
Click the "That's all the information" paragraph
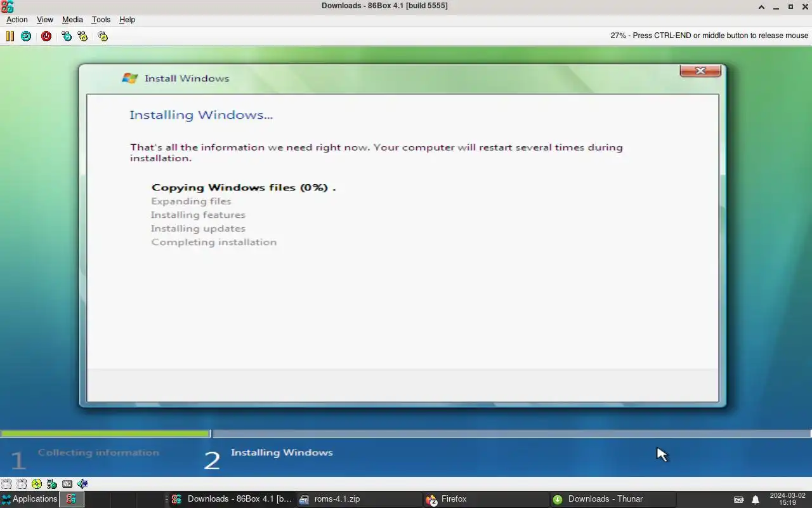tap(376, 152)
